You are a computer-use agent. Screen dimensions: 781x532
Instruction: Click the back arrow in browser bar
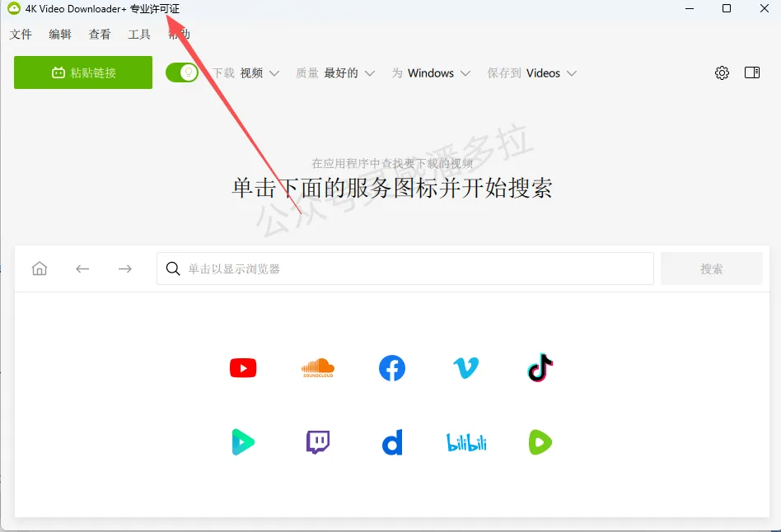(82, 269)
